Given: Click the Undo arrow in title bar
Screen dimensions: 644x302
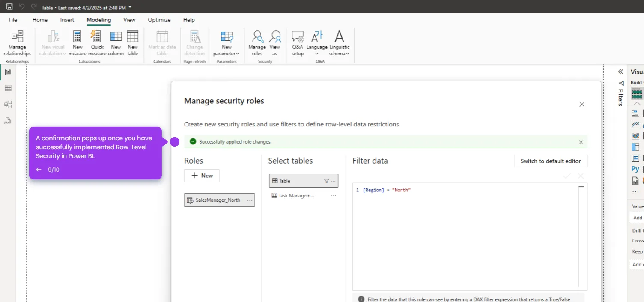Looking at the screenshot, I should pyautogui.click(x=22, y=7).
